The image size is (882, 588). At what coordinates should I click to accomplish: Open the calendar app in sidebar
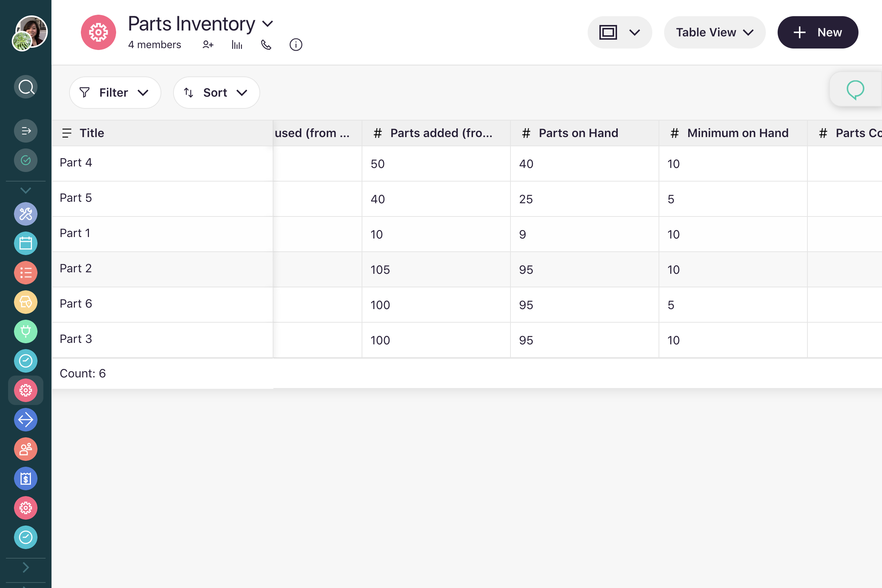click(26, 243)
